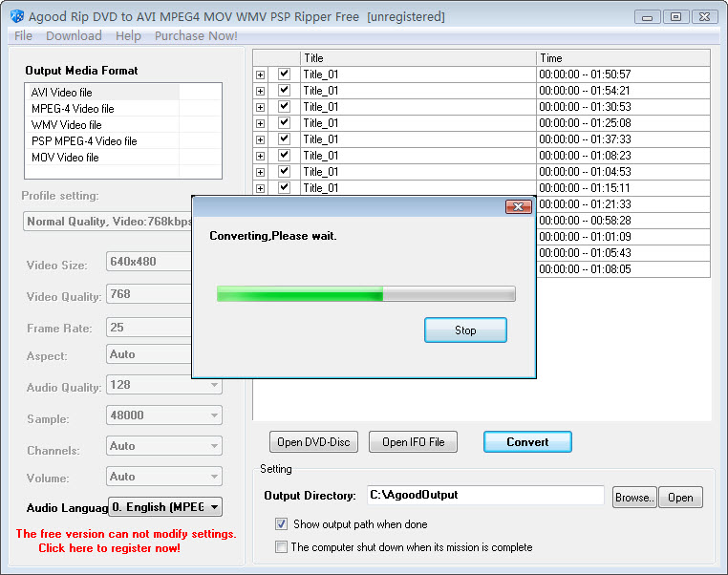This screenshot has height=575, width=728.
Task: Uncheck the title ending at 01:08:23
Action: 284,155
